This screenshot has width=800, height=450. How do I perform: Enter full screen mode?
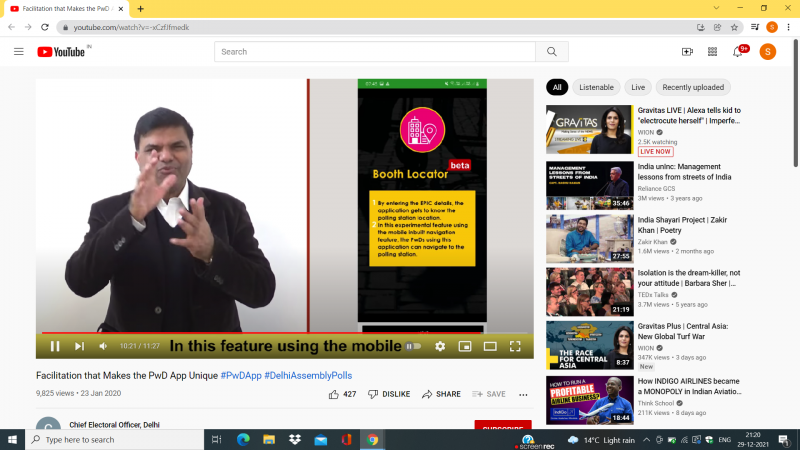click(515, 346)
